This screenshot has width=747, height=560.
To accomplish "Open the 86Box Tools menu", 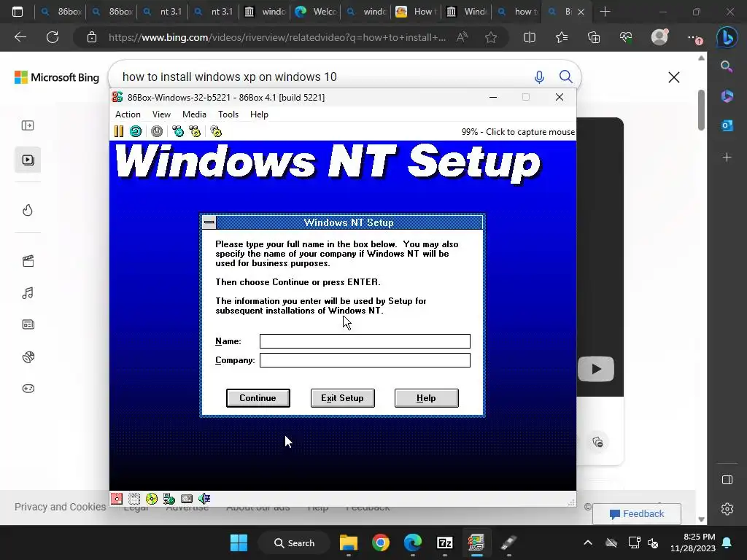I will (228, 114).
